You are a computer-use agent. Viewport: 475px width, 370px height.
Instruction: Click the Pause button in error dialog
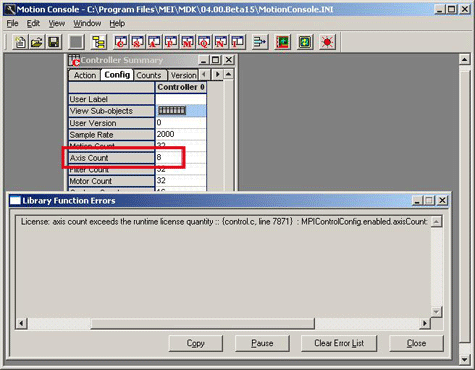point(262,343)
